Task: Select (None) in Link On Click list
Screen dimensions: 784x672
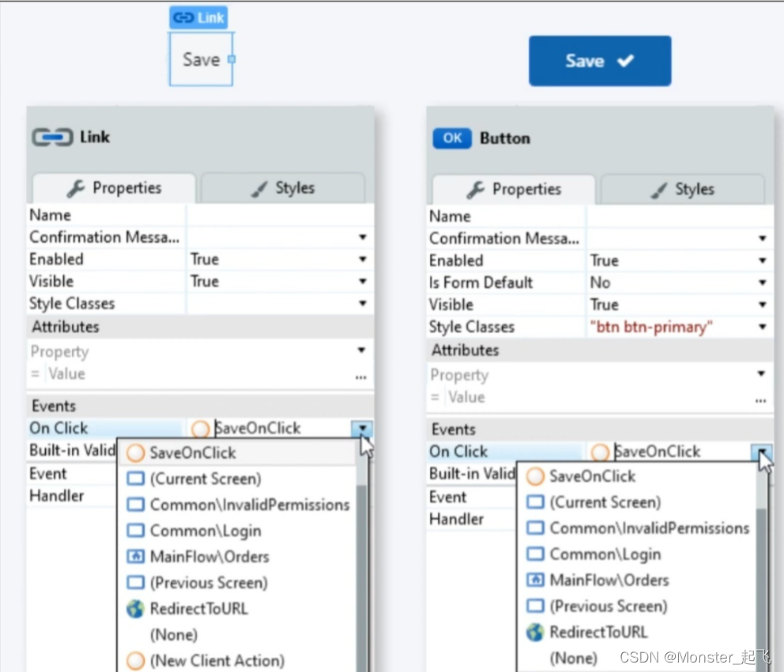Action: click(238, 635)
